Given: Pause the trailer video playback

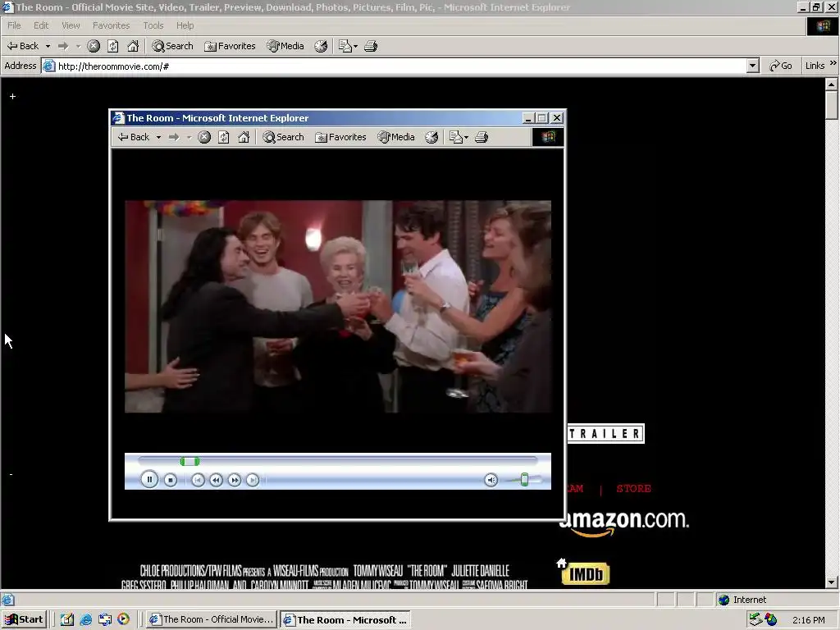Looking at the screenshot, I should tap(149, 479).
